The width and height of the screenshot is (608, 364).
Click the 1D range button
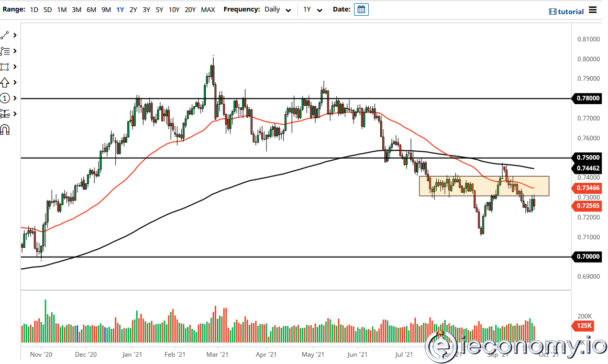[x=34, y=9]
